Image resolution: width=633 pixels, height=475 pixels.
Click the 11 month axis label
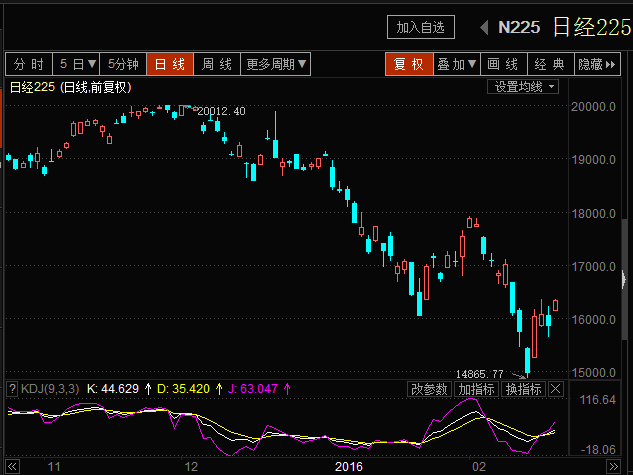pyautogui.click(x=54, y=467)
